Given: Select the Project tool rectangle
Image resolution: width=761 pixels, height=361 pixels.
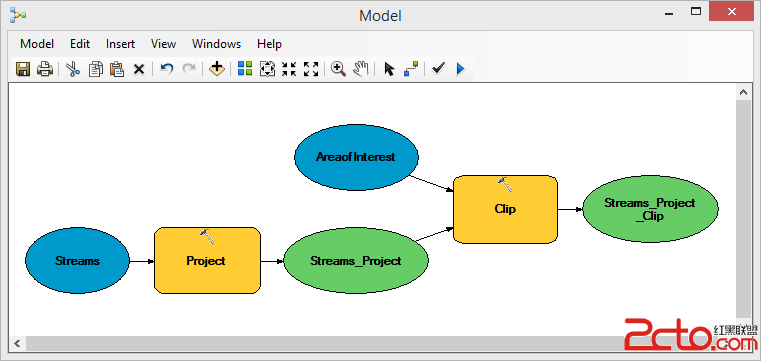Looking at the screenshot, I should click(207, 261).
